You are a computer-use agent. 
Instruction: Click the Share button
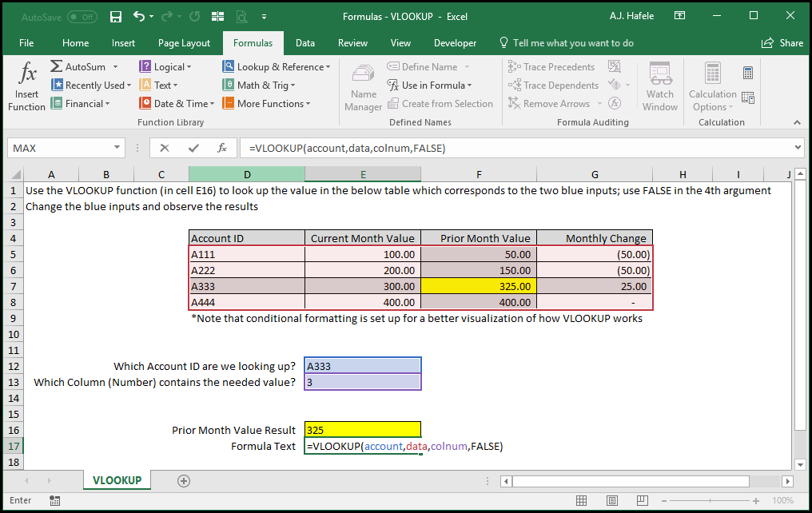(x=782, y=43)
